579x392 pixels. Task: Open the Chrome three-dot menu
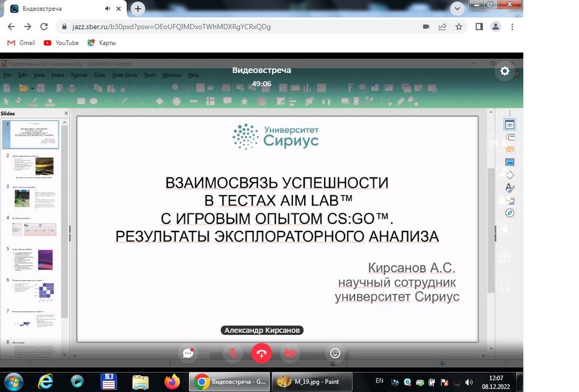(x=512, y=27)
